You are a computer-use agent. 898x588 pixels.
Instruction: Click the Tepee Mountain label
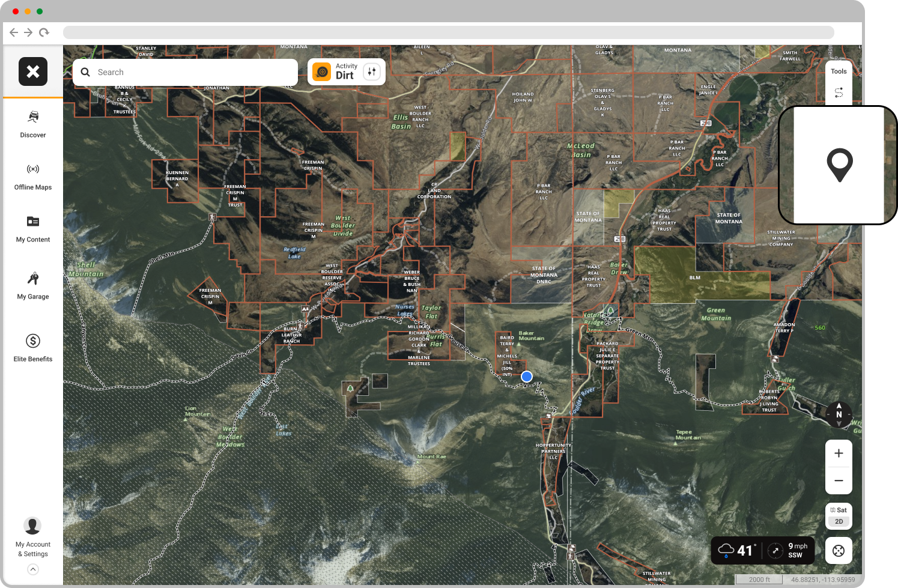(x=688, y=435)
